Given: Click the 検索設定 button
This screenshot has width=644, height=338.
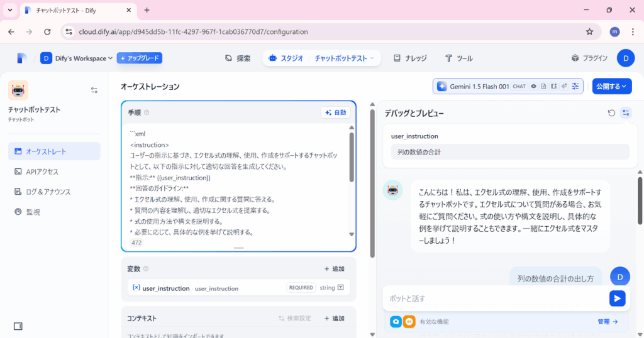Looking at the screenshot, I should pyautogui.click(x=295, y=319).
